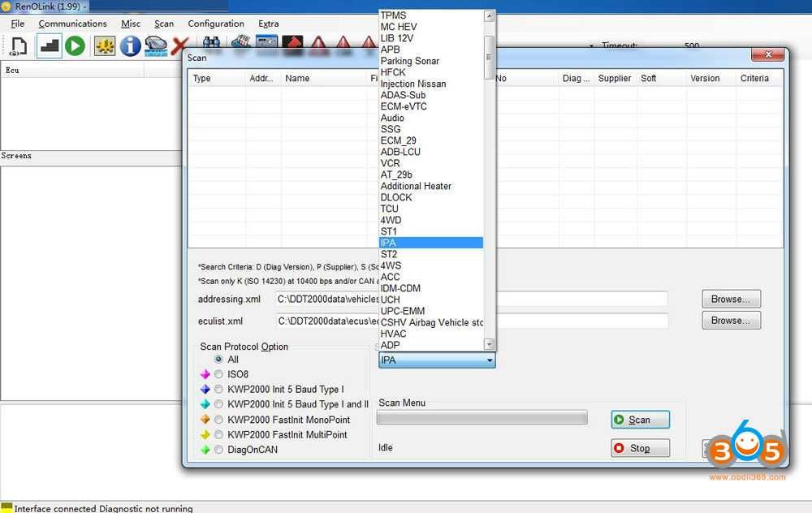The image size is (812, 513).
Task: Click the green play toolbar button
Action: pos(76,45)
